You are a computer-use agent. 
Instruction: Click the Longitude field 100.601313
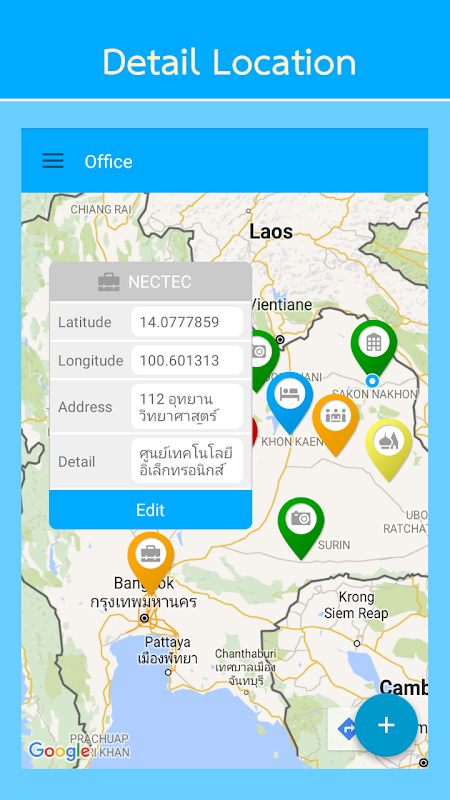coord(187,360)
